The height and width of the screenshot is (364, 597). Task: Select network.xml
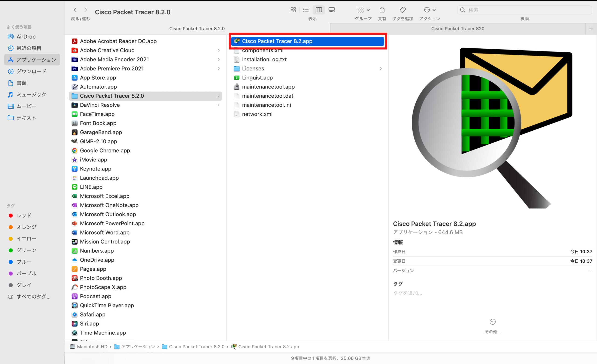click(x=307, y=114)
